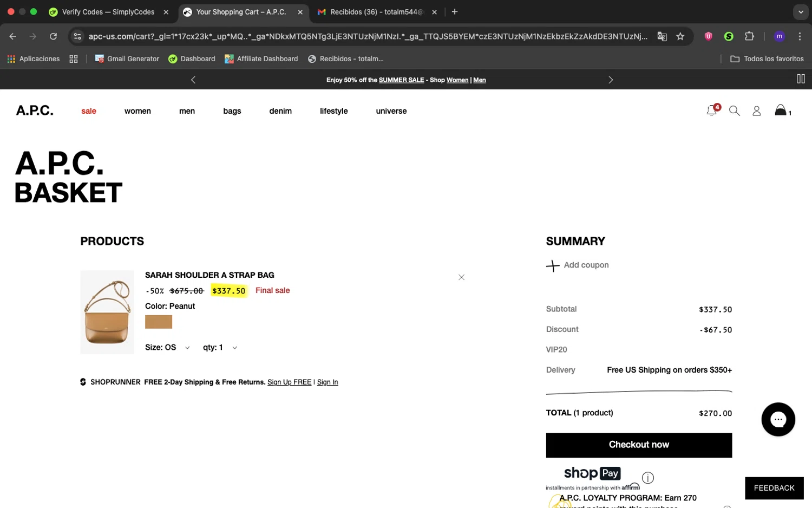Open Gmail Generator bookmark
812x508 pixels.
(127, 58)
